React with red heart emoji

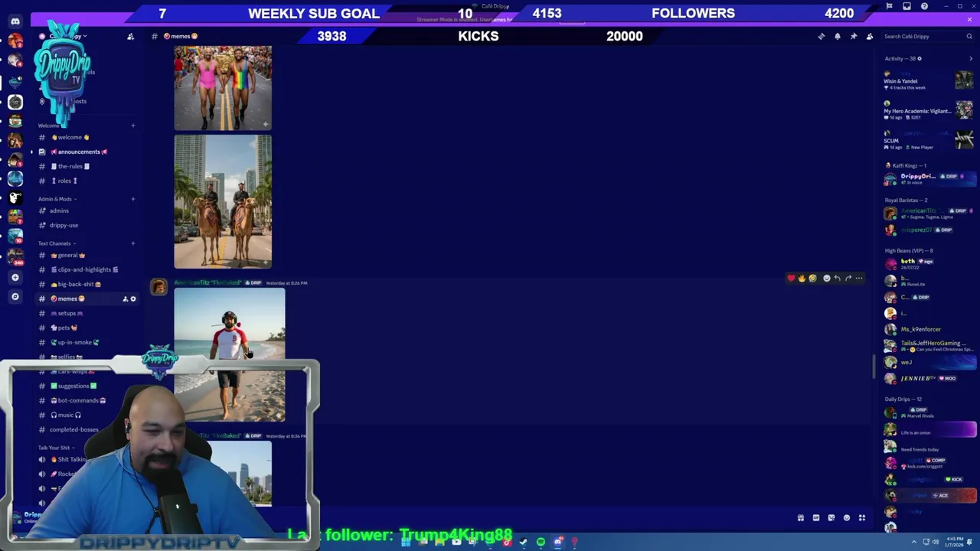(791, 278)
